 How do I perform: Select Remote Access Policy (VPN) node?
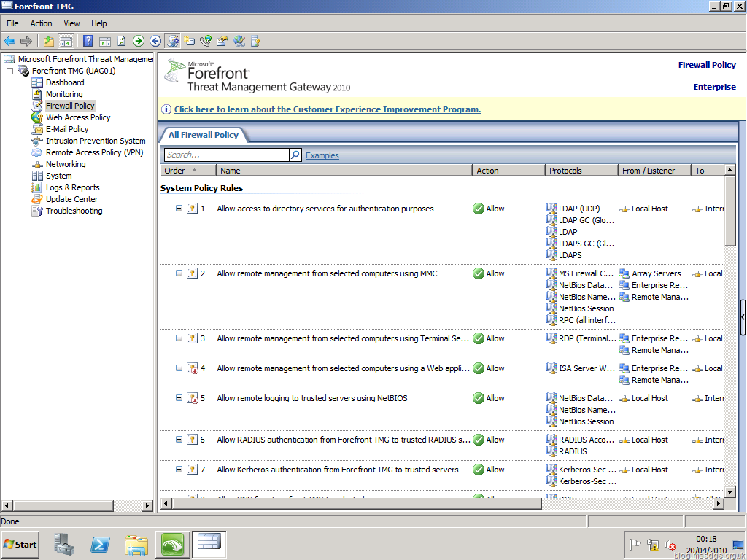[94, 152]
